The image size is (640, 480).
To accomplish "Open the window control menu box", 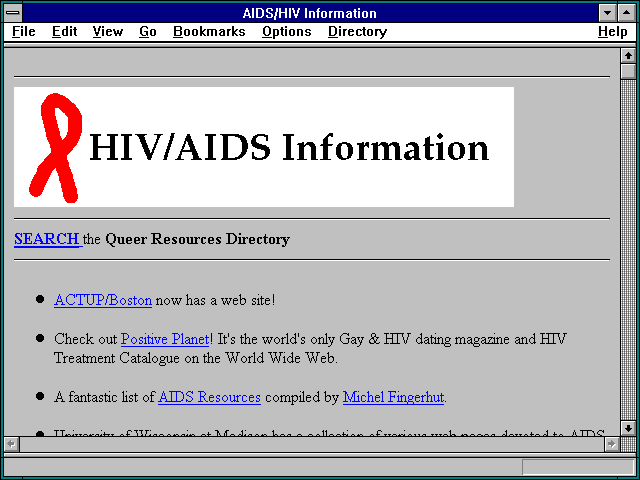I will (13, 13).
